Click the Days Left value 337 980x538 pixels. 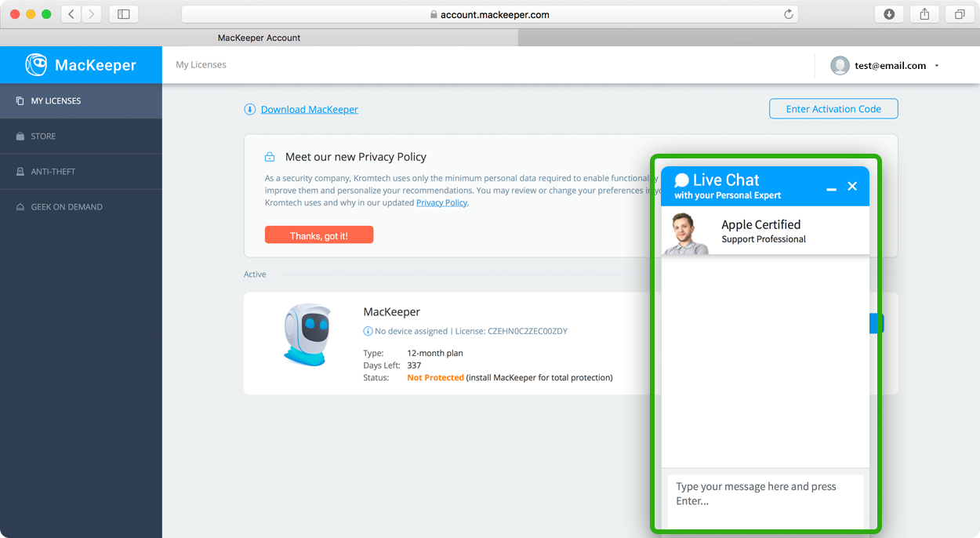click(414, 365)
